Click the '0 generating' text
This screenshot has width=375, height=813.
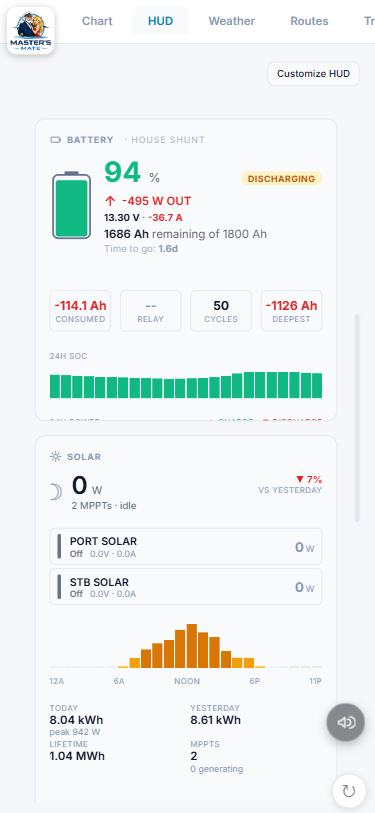pyautogui.click(x=216, y=769)
